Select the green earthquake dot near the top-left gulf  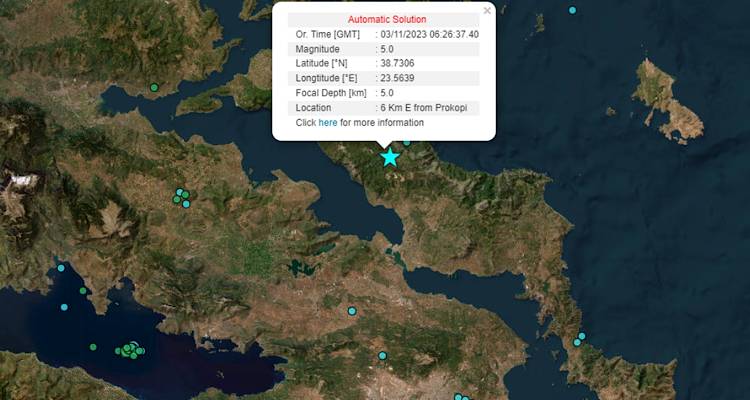[154, 88]
